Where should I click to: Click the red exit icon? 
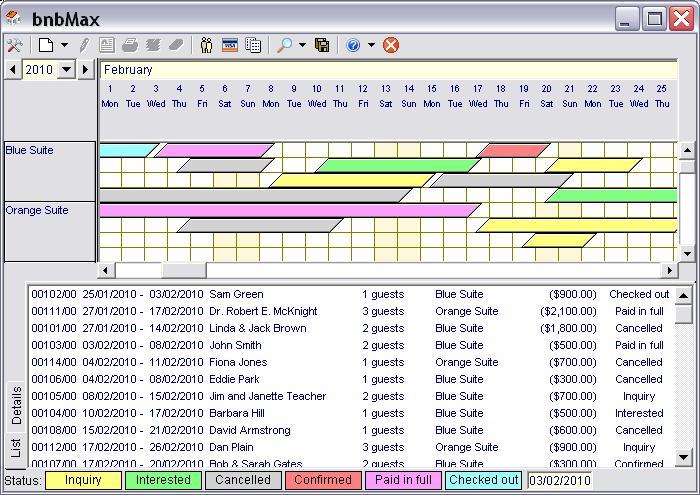tap(391, 45)
